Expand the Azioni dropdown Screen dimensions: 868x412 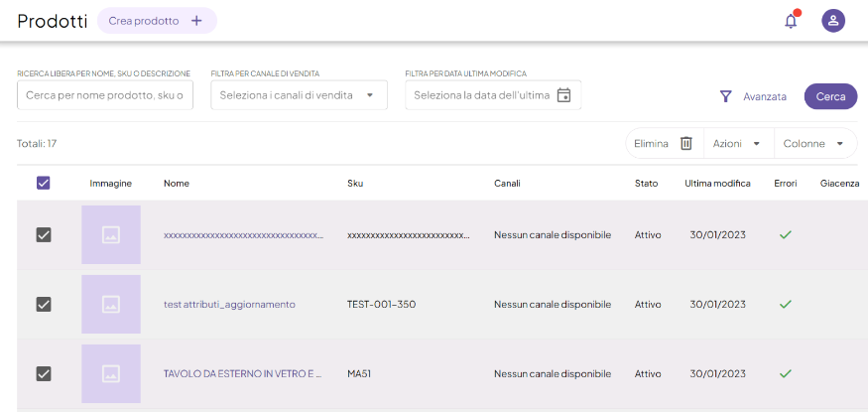tap(738, 143)
